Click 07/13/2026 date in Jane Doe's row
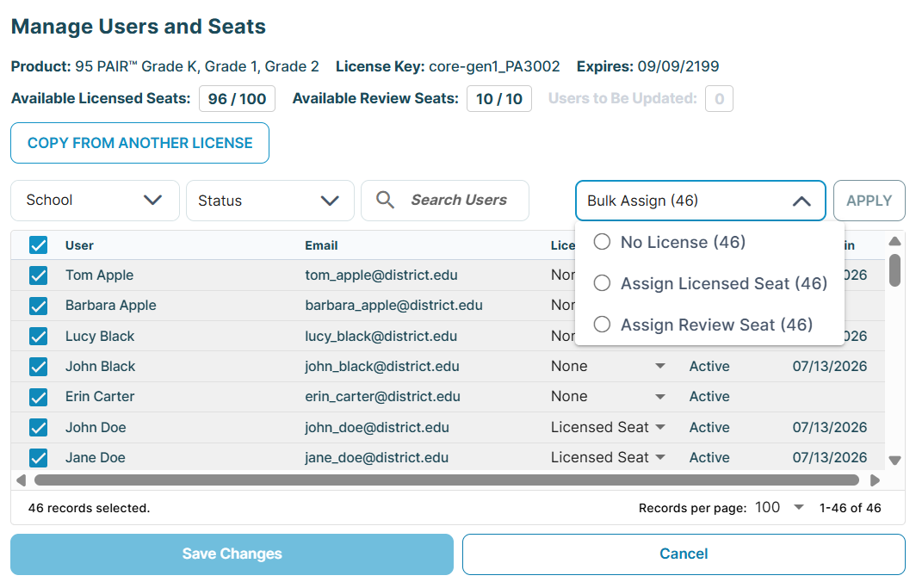The height and width of the screenshot is (588, 916). point(830,458)
